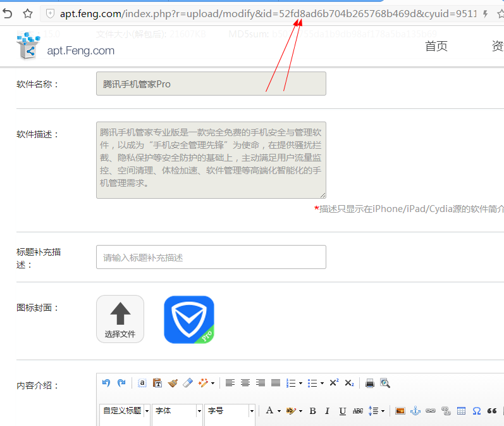Screen dimensions: 504x426
Task: Click the format brush icon
Action: [173, 383]
